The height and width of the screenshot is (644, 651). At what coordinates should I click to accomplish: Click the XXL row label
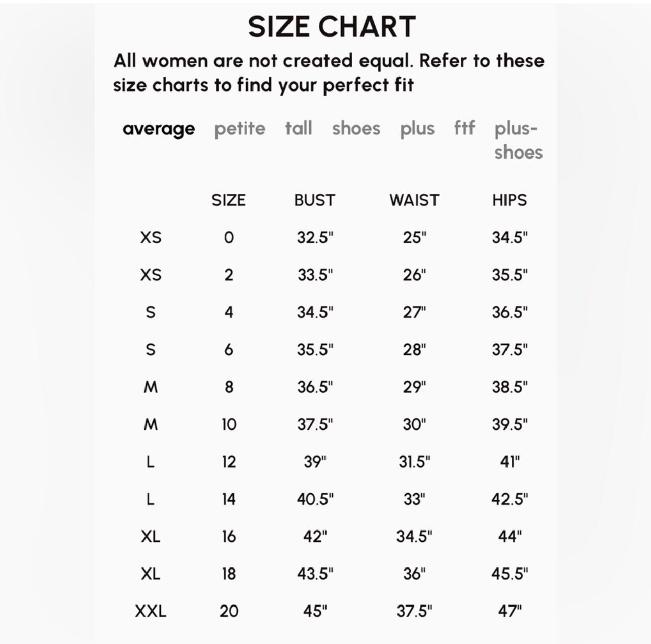pyautogui.click(x=151, y=611)
